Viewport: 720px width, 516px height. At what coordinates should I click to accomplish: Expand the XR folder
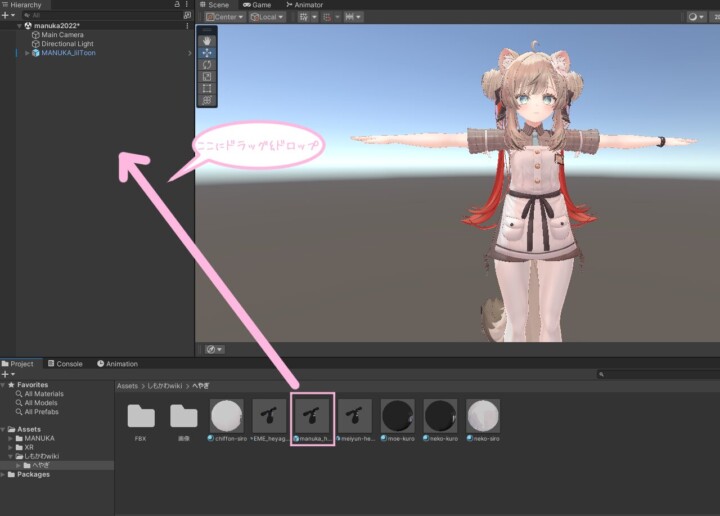(11, 447)
